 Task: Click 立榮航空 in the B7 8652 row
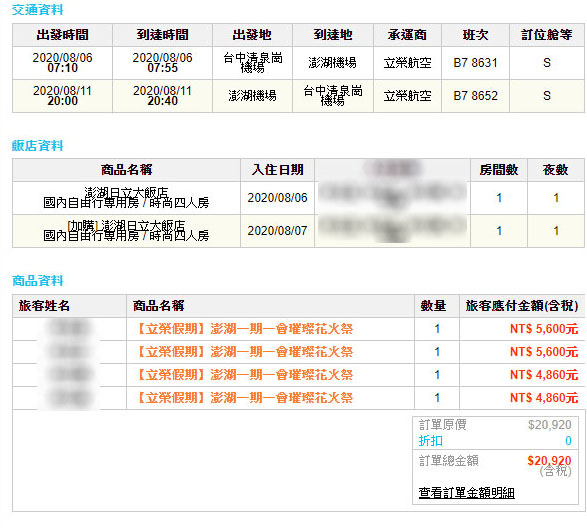click(x=407, y=95)
